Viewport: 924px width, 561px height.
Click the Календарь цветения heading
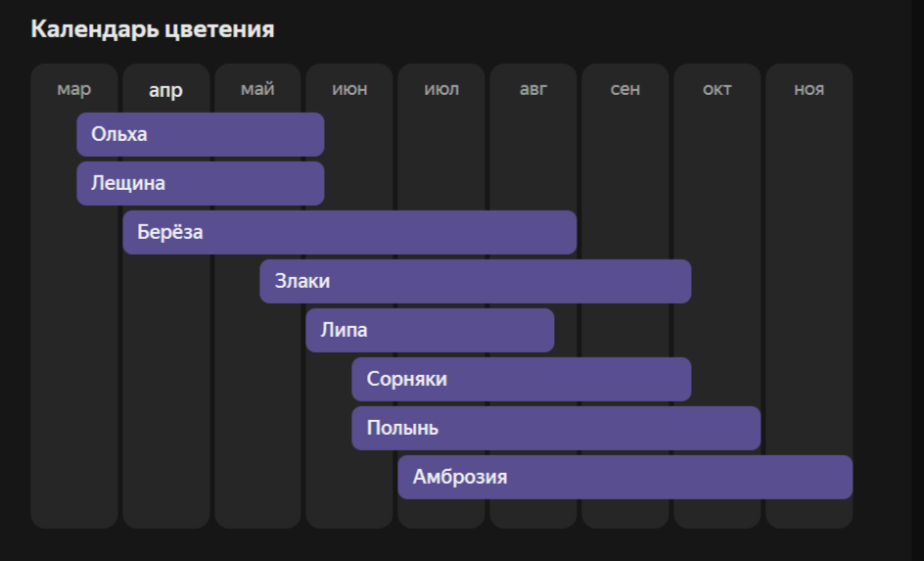click(153, 29)
